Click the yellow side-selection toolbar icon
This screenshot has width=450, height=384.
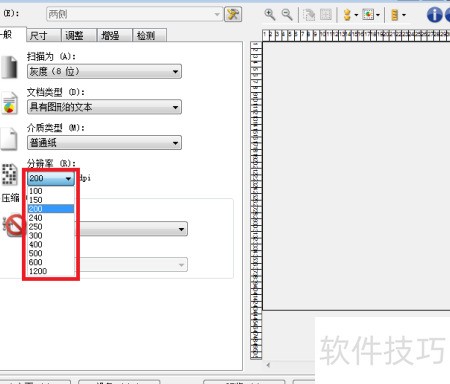coord(347,15)
